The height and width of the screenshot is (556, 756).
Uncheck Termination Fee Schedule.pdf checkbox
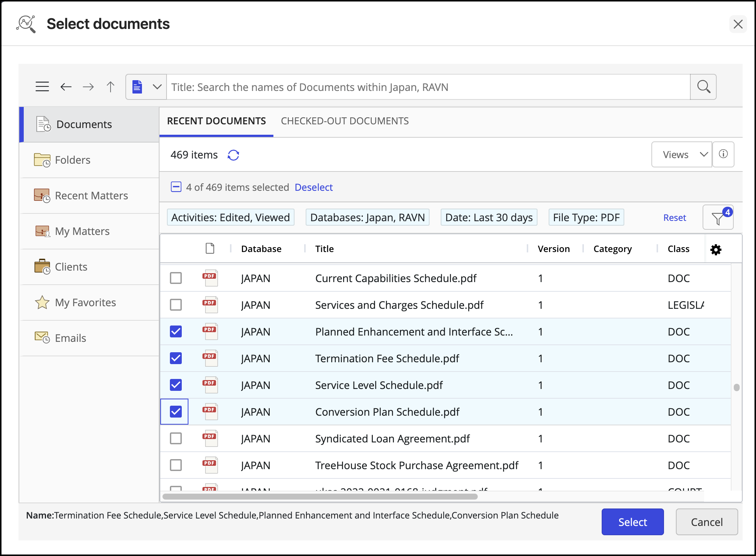coord(176,358)
